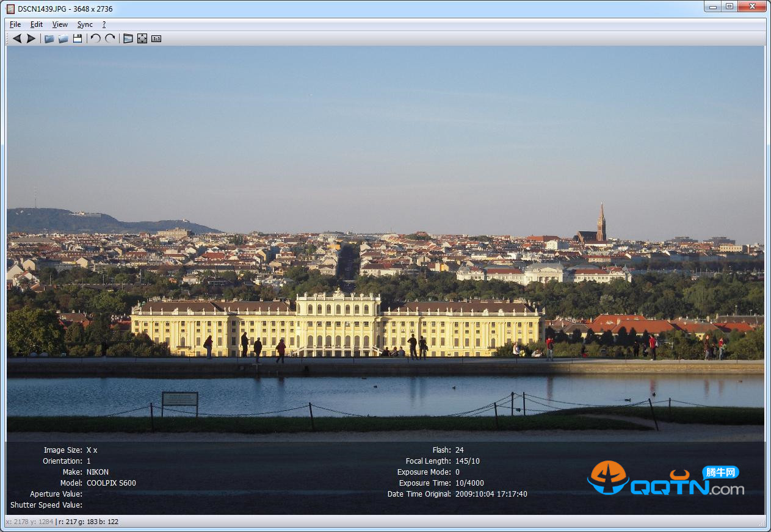The image size is (771, 532).
Task: Click the fit-to-window arrows icon
Action: click(142, 38)
